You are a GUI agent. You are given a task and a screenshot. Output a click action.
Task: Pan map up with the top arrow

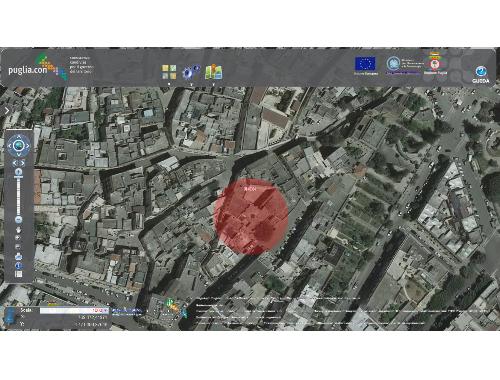(x=19, y=136)
